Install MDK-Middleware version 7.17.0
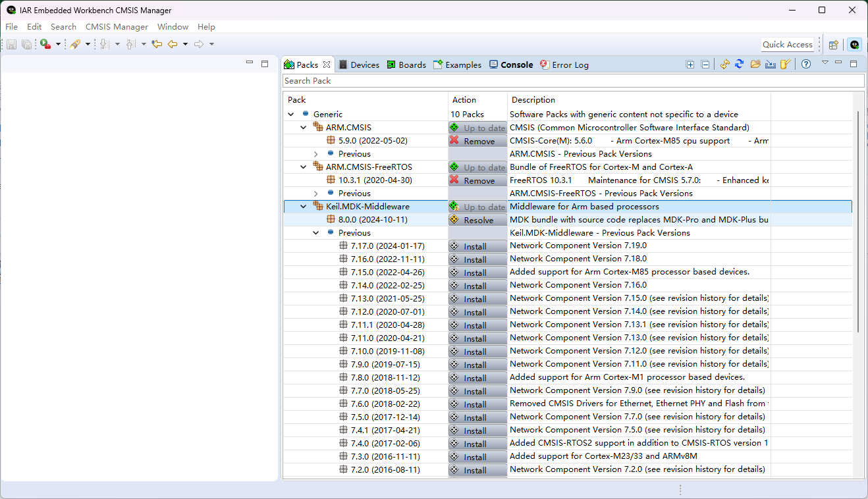868x499 pixels. pyautogui.click(x=477, y=246)
